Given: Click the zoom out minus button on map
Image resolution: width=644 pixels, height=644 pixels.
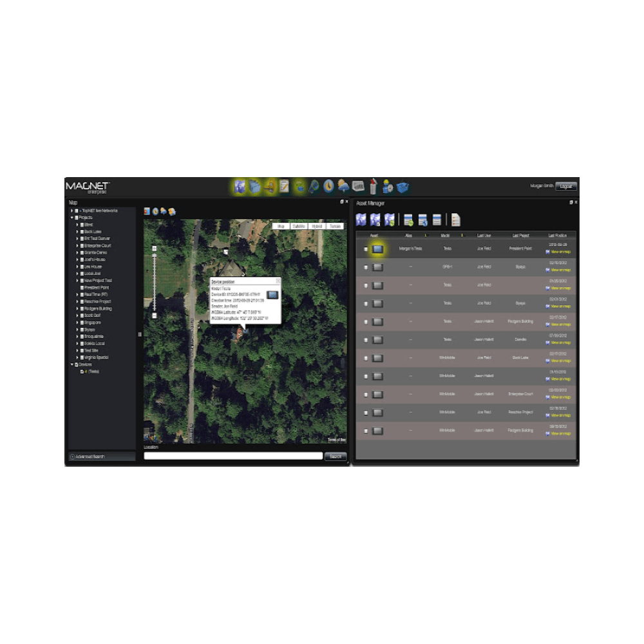Looking at the screenshot, I should pyautogui.click(x=155, y=316).
